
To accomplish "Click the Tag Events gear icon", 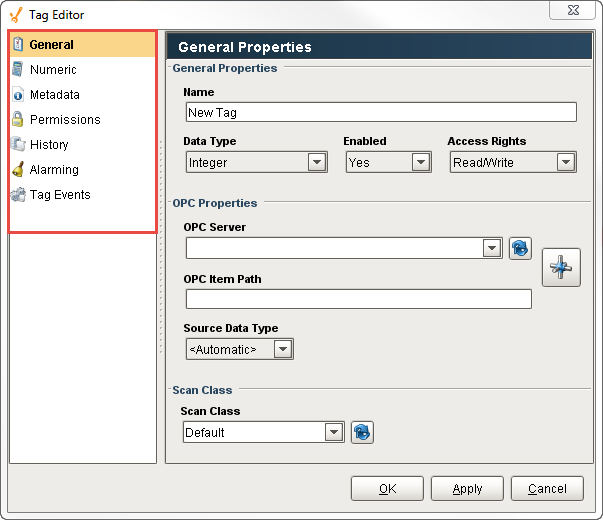I will coord(18,195).
